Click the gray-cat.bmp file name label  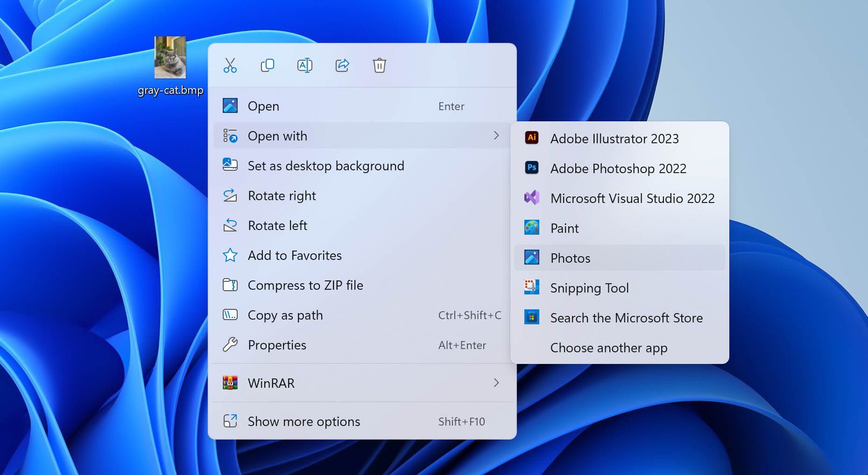[170, 90]
